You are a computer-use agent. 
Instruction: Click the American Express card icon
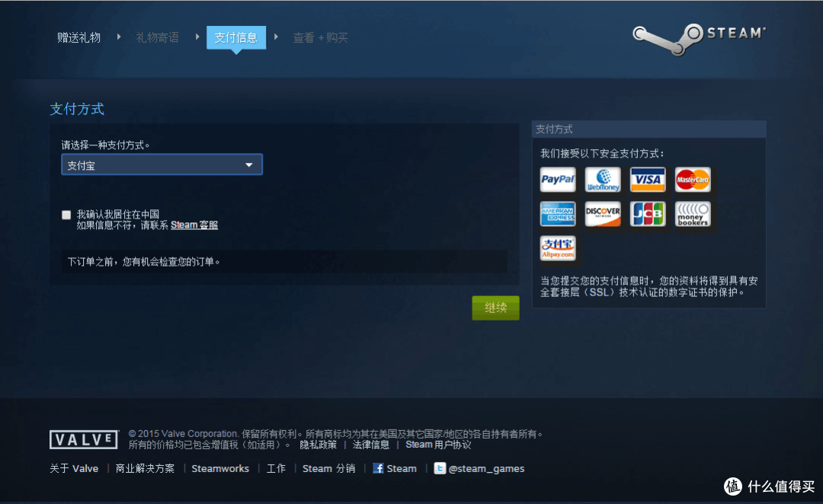coord(557,214)
